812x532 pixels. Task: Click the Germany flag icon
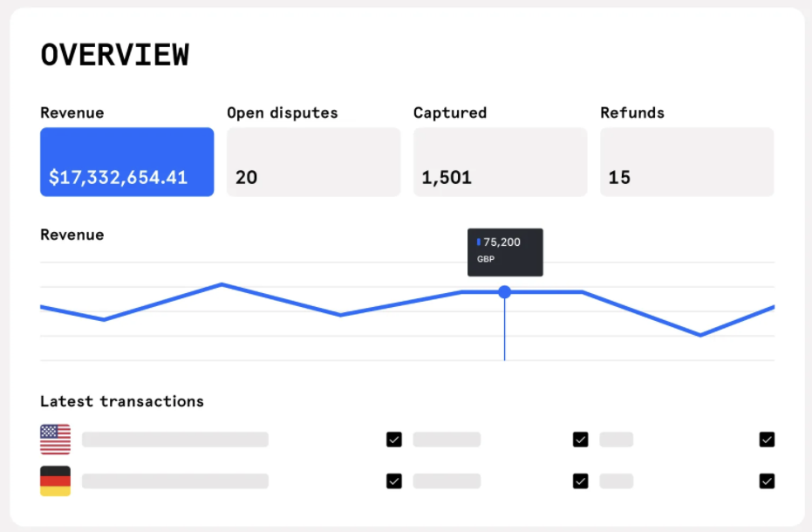coord(55,481)
